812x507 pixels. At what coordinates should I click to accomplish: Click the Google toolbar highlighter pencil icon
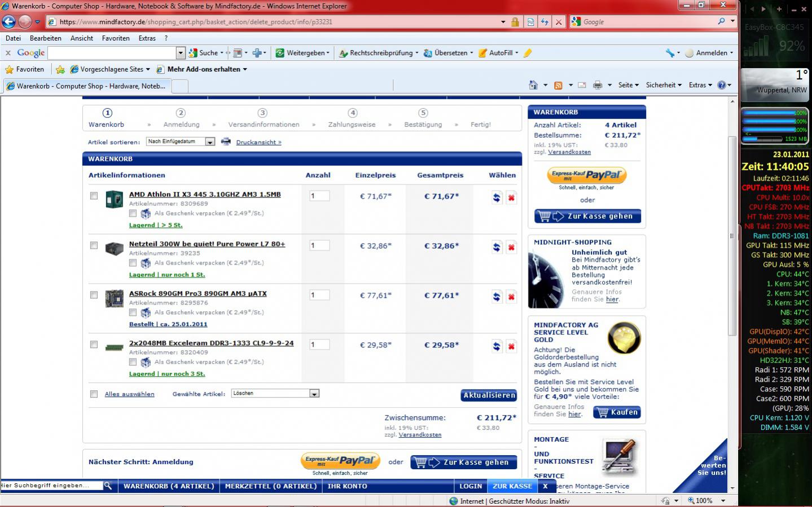coord(528,53)
